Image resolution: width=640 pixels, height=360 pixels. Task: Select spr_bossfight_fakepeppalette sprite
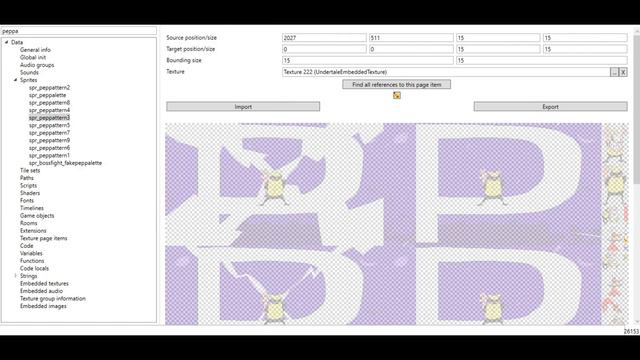tap(65, 163)
